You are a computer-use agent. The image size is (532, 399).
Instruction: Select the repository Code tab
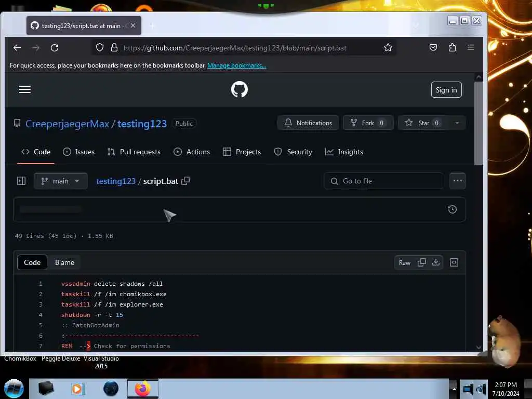pyautogui.click(x=36, y=152)
